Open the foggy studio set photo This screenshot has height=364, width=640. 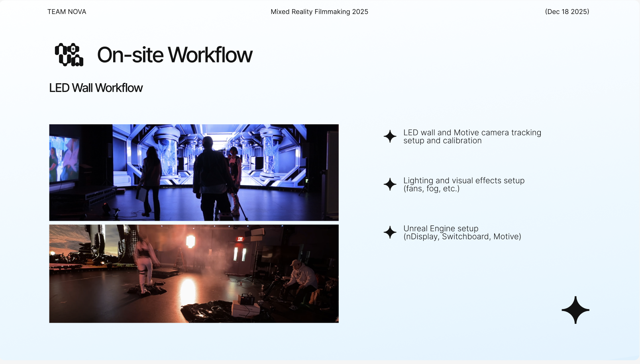pos(194,274)
